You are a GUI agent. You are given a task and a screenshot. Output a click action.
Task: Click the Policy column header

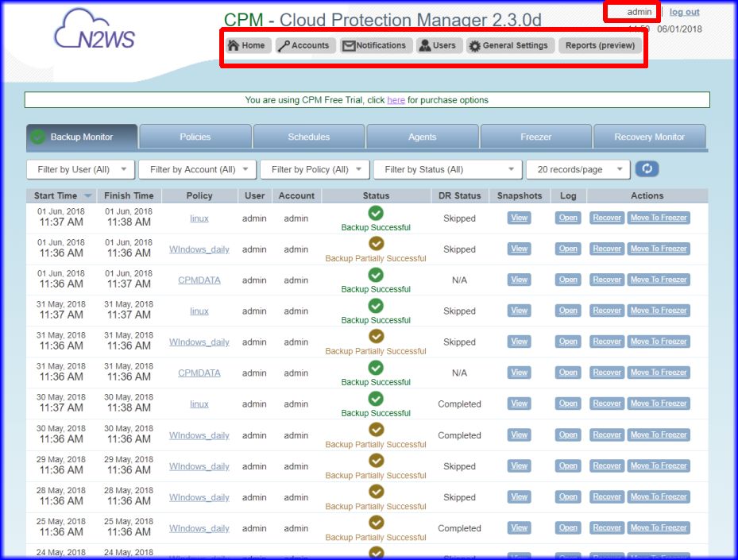199,195
